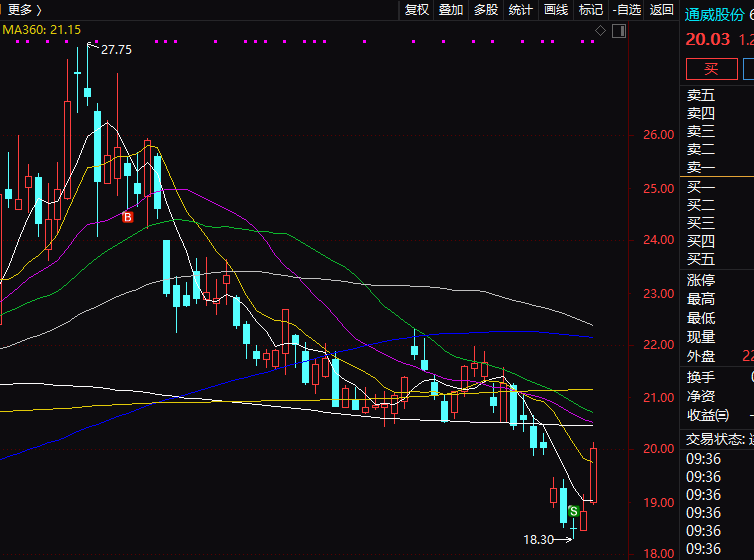Viewport: 754px width, 560px height.
Task: Click the 20.00 price axis label
Action: click(x=658, y=449)
